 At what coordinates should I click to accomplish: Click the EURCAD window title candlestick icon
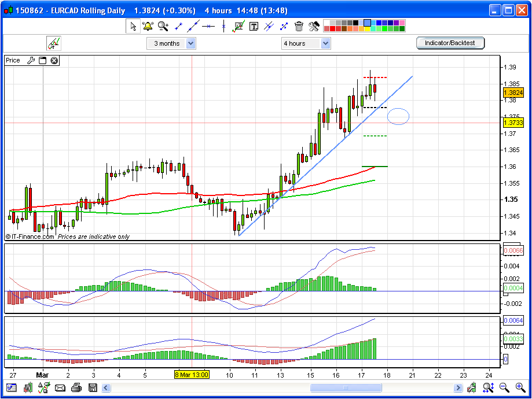(9, 10)
